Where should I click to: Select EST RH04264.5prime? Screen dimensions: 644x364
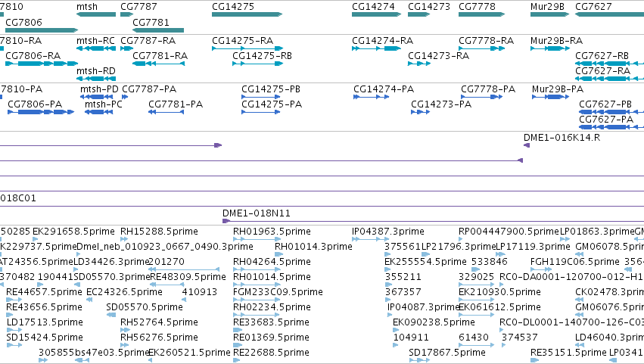[257, 269]
